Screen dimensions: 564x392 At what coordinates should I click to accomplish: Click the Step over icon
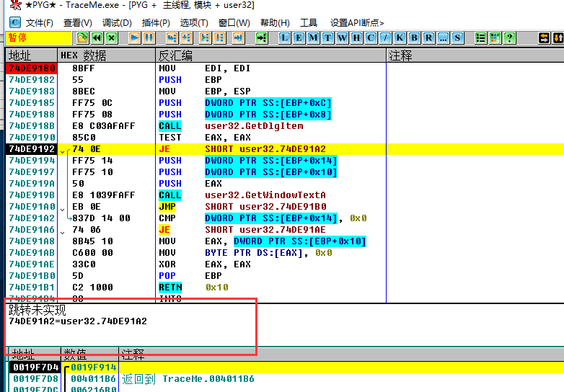click(187, 37)
